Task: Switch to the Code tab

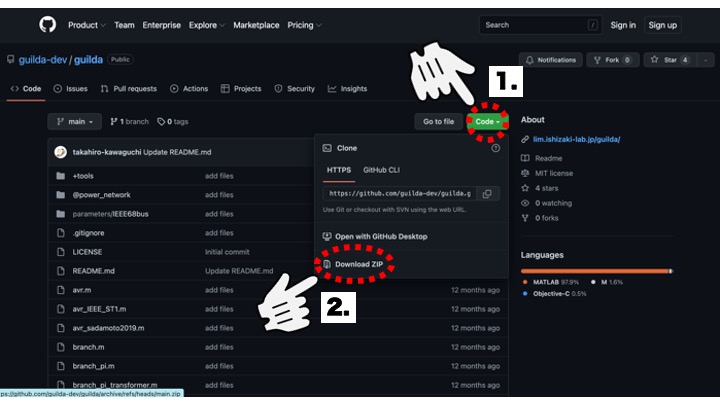Action: pos(26,89)
